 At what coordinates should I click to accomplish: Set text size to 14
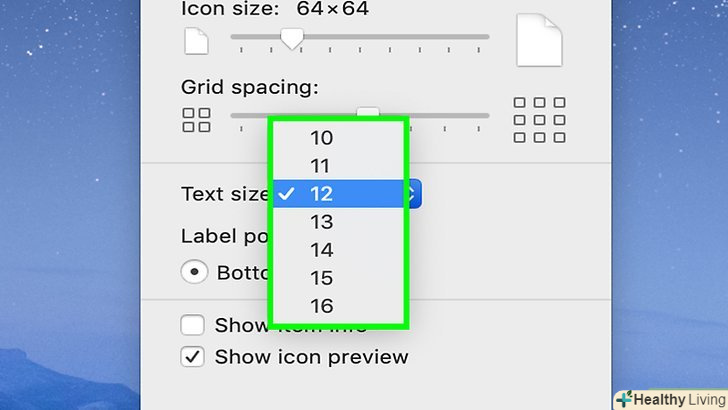(321, 250)
